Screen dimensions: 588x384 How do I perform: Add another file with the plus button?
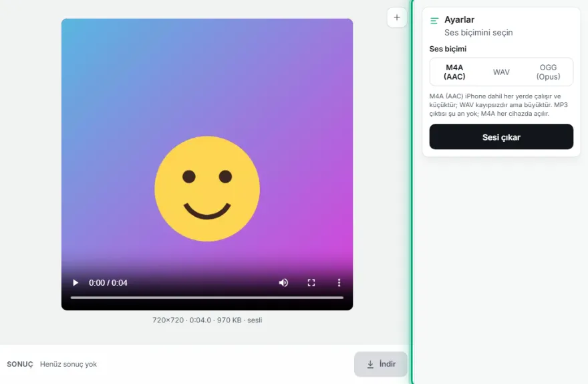397,17
